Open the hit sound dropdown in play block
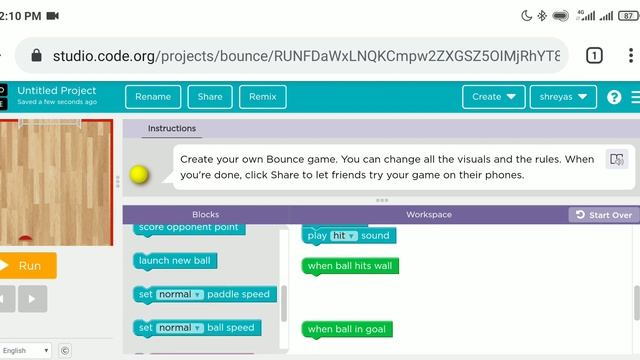This screenshot has height=360, width=640. click(344, 236)
